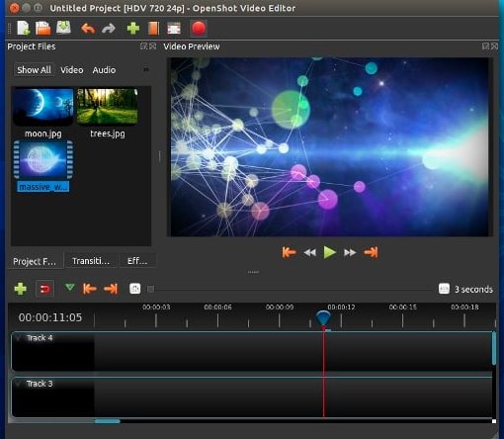Image resolution: width=504 pixels, height=439 pixels.
Task: Play the video preview
Action: [x=330, y=252]
